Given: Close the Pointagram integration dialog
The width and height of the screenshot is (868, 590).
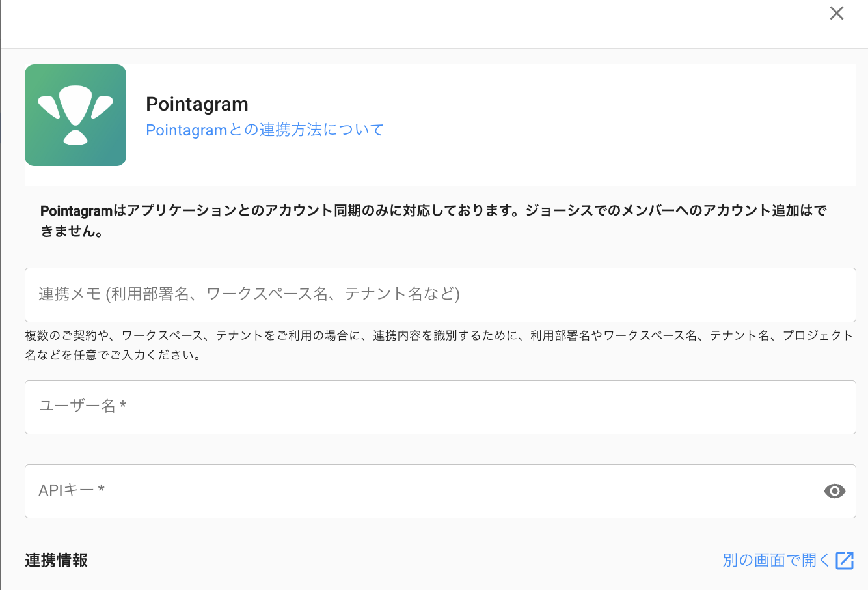Looking at the screenshot, I should [x=836, y=14].
